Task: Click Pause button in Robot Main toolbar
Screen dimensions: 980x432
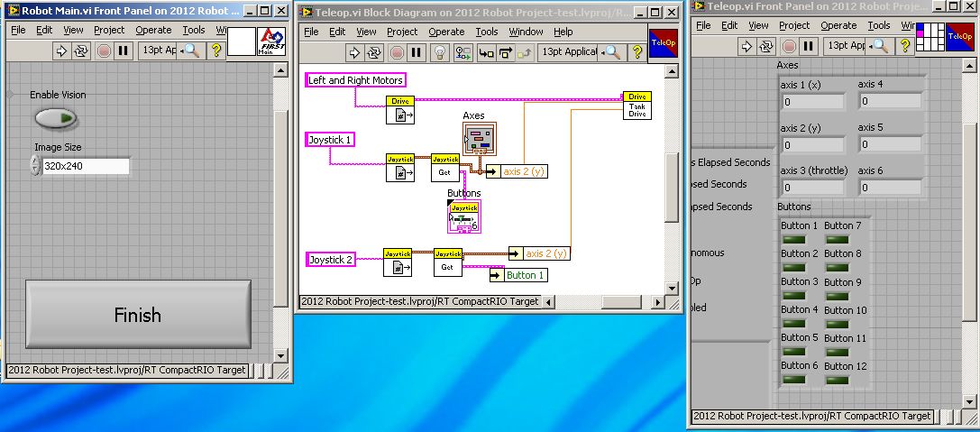Action: coord(124,51)
